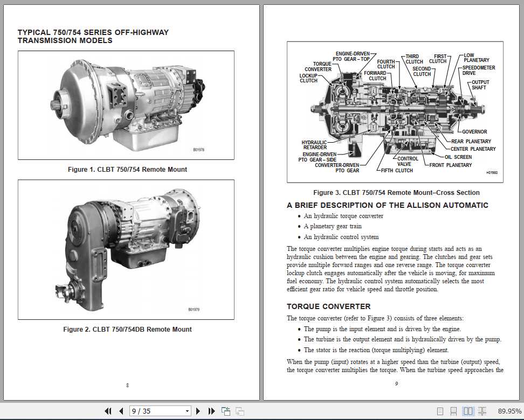Click the go-back view history icon
The height and width of the screenshot is (420, 524).
[x=225, y=411]
